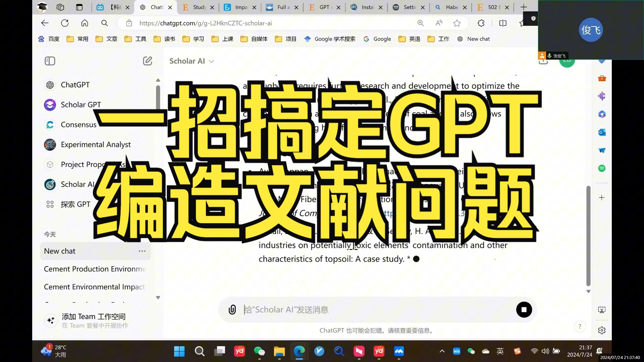Open the 文章 bookmarks folder
The height and width of the screenshot is (362, 644).
[x=107, y=39]
